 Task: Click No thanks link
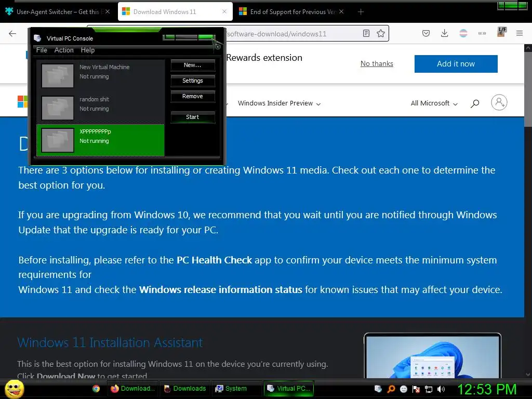tap(377, 63)
